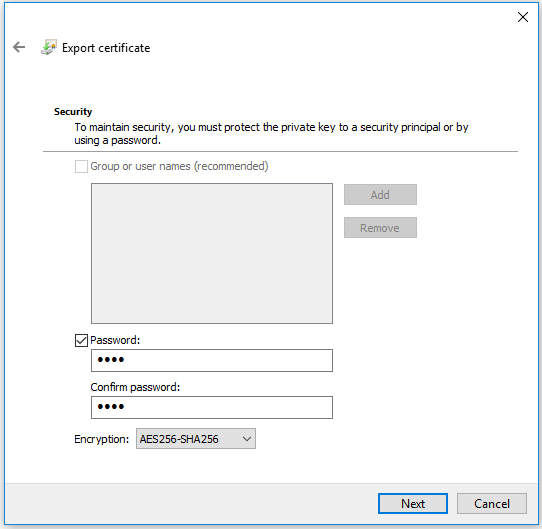This screenshot has width=542, height=529.
Task: Click the Remove button
Action: [x=380, y=228]
